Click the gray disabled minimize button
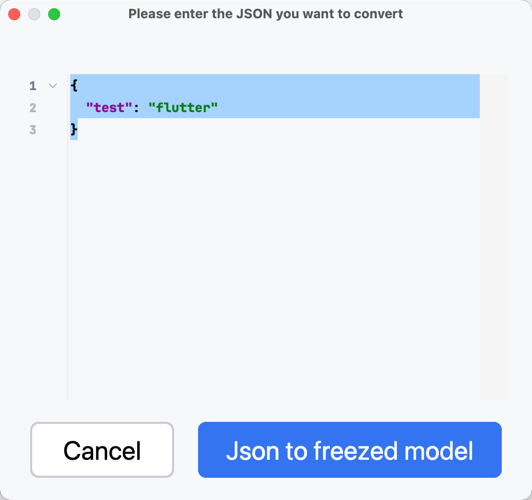Viewport: 532px width, 500px height. pos(34,14)
